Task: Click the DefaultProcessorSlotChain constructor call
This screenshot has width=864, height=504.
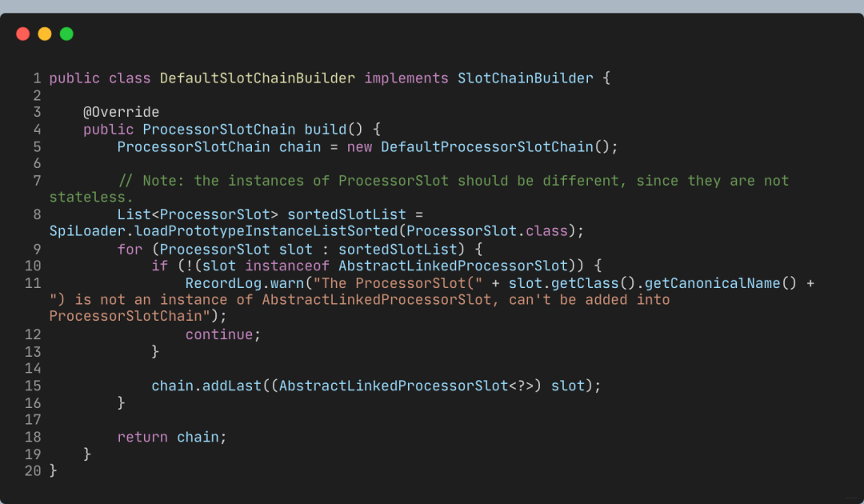Action: point(486,146)
